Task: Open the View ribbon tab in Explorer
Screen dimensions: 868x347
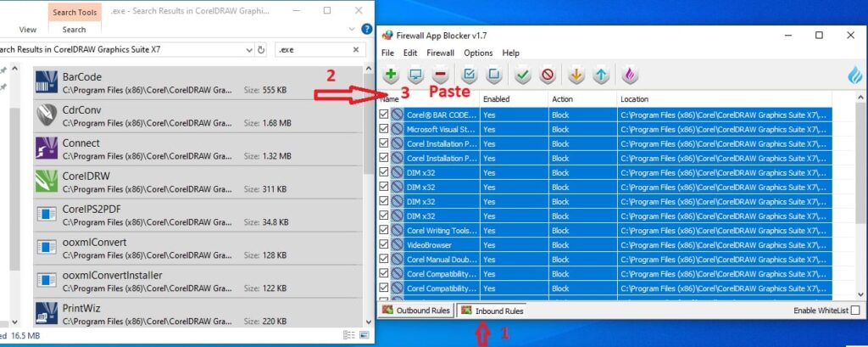Action: tap(28, 30)
